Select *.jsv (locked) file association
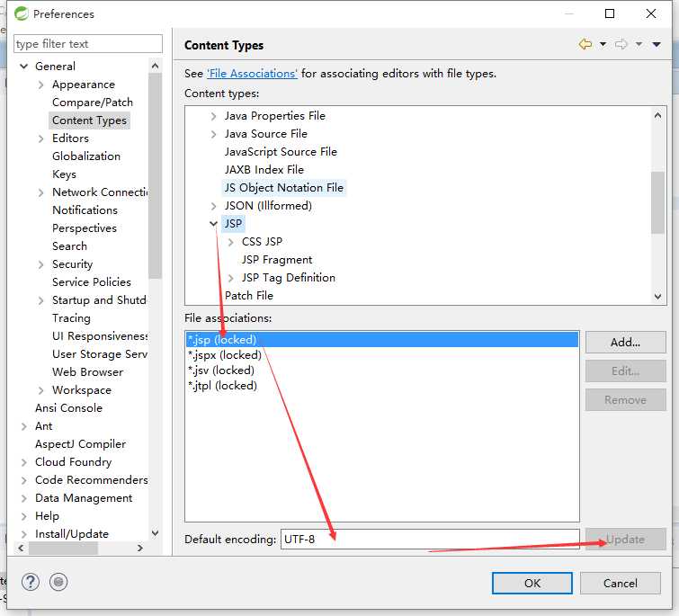Viewport: 679px width, 616px height. click(x=382, y=370)
